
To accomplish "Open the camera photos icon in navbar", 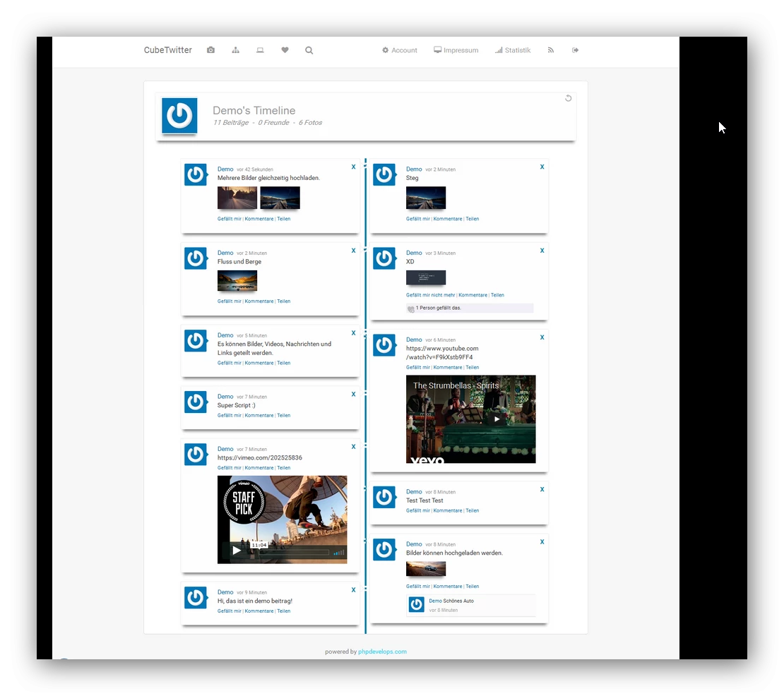I will [x=210, y=50].
